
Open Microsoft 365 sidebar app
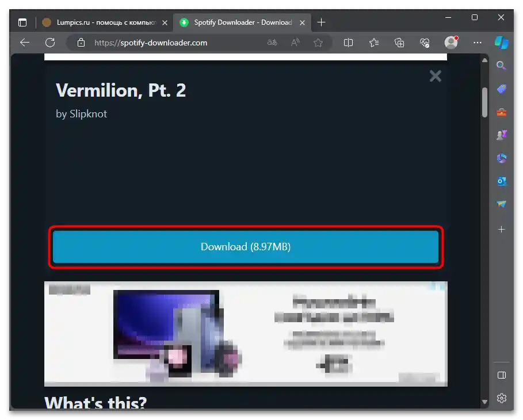(x=501, y=158)
